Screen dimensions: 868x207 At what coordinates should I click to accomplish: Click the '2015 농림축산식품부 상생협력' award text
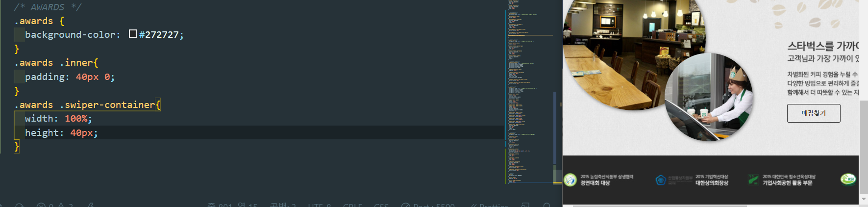click(607, 177)
